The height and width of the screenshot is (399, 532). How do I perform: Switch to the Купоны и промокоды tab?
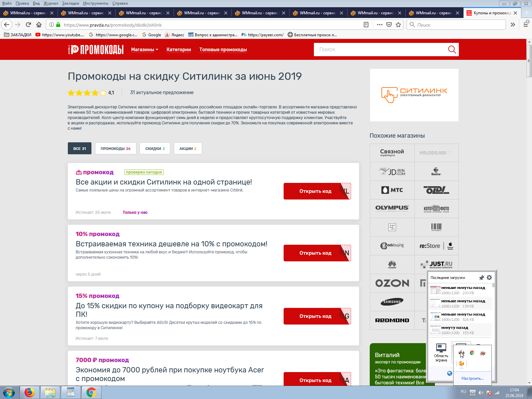click(x=492, y=13)
